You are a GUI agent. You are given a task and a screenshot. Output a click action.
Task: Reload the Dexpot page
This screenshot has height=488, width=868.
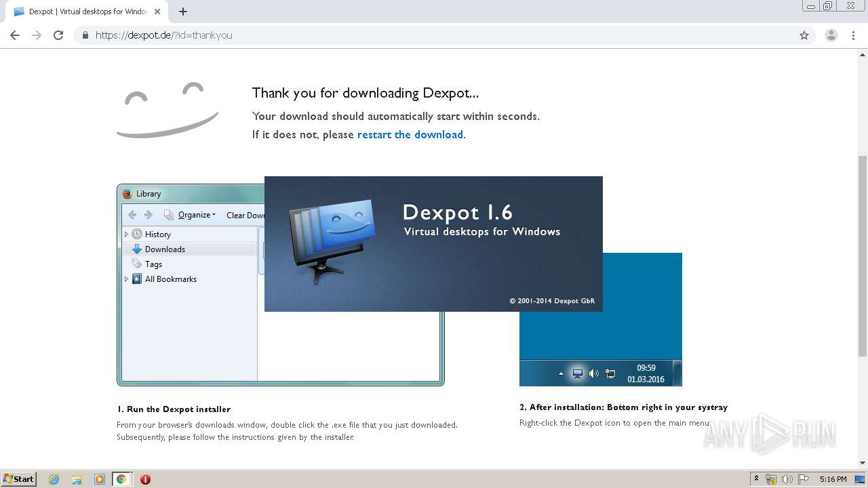tap(58, 35)
